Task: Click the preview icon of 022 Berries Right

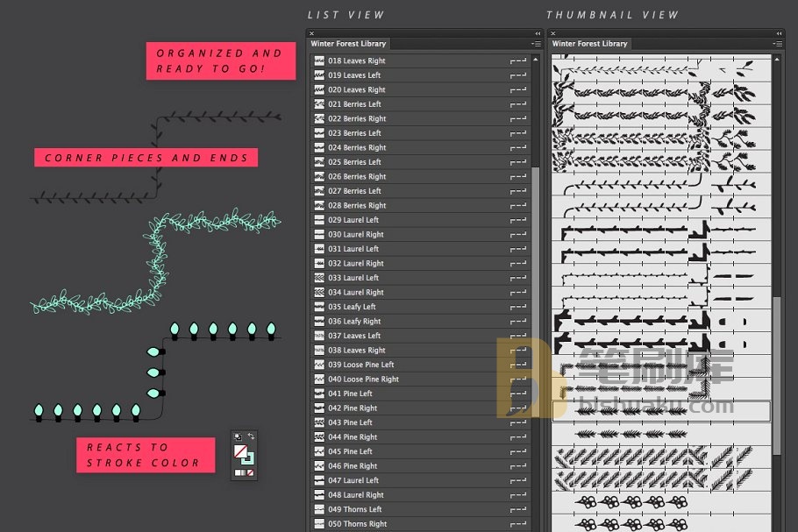Action: pos(319,118)
